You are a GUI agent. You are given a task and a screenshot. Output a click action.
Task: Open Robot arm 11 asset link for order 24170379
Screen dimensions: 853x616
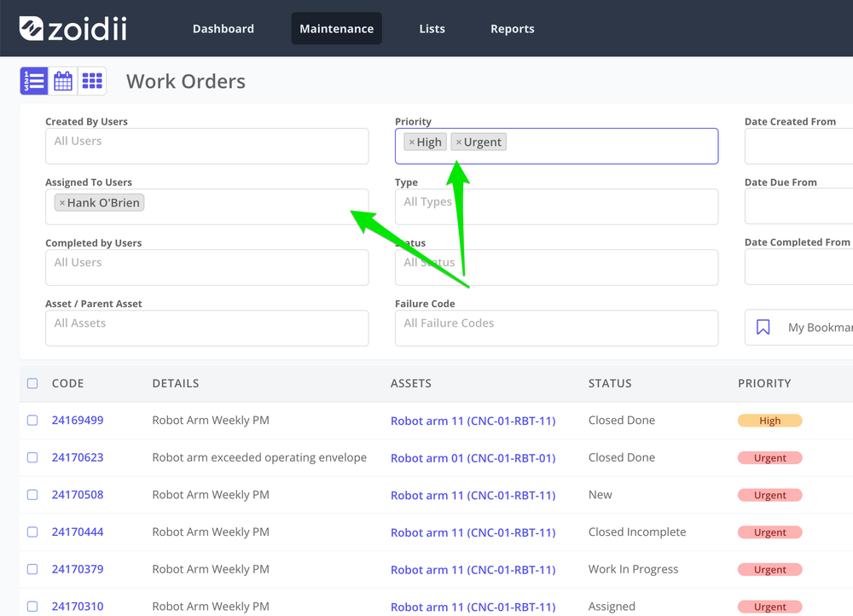tap(473, 570)
